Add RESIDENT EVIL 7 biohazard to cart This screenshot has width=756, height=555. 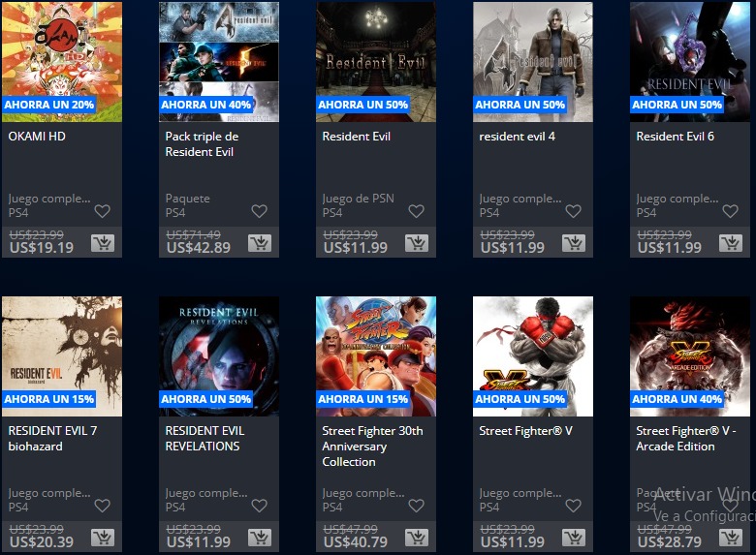tap(103, 538)
